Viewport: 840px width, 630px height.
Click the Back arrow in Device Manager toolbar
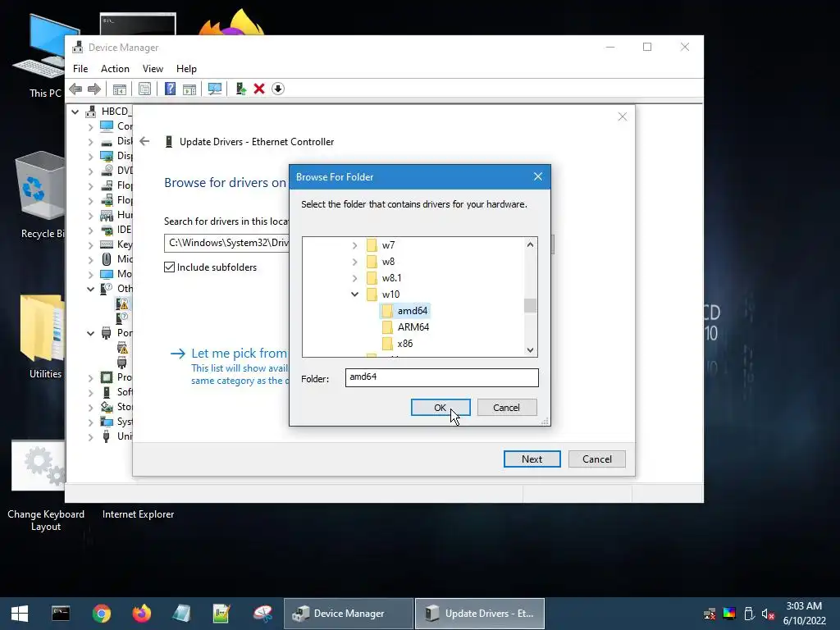pos(75,89)
